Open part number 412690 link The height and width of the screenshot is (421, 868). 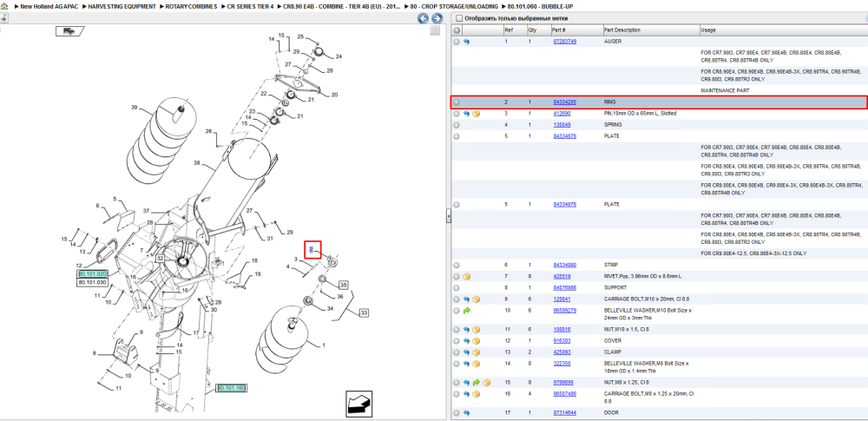562,114
